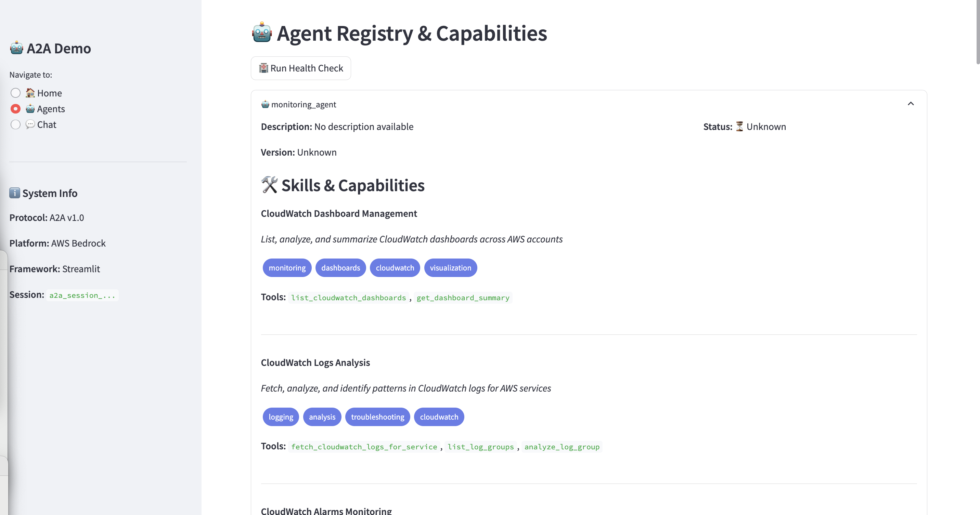Click the page vertical scrollbar thumb
980x515 pixels.
pos(977,32)
